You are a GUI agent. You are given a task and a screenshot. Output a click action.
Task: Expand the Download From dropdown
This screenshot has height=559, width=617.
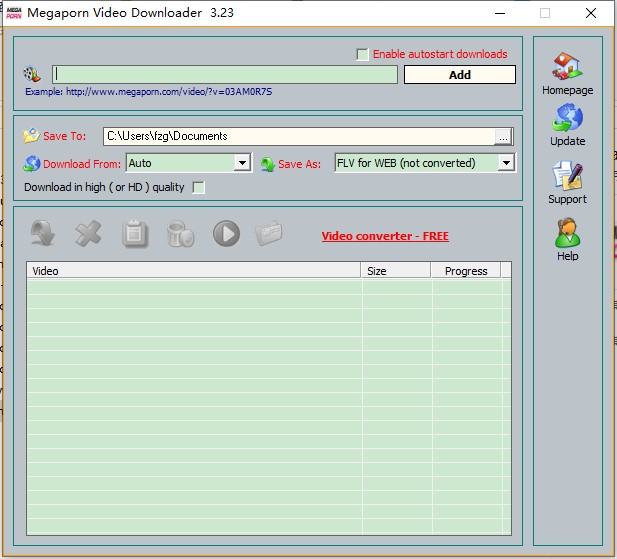pyautogui.click(x=242, y=163)
